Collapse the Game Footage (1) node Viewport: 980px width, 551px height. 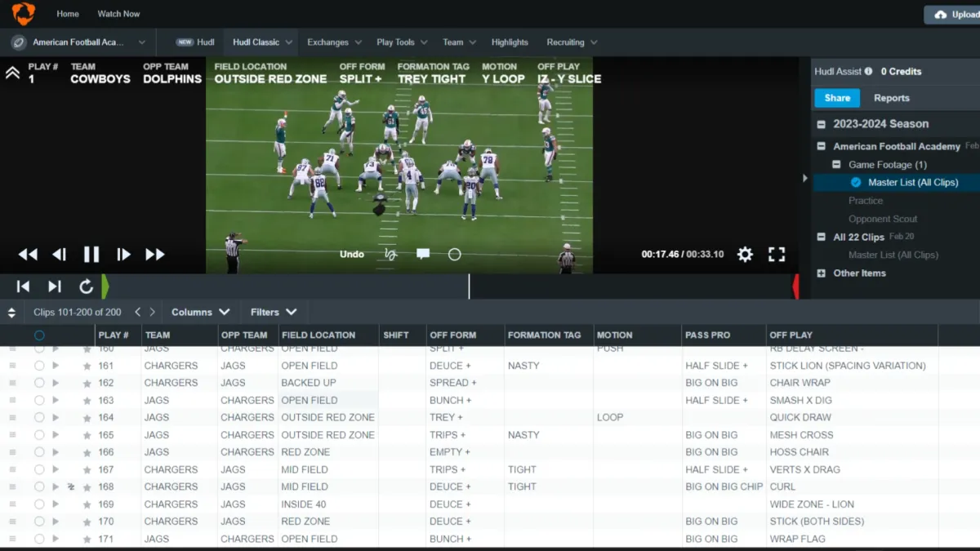836,165
